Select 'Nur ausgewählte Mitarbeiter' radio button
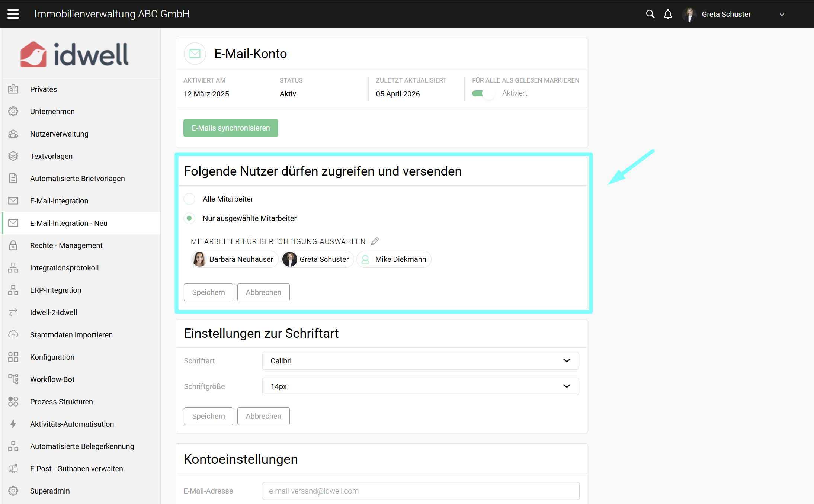This screenshot has width=814, height=504. [189, 218]
